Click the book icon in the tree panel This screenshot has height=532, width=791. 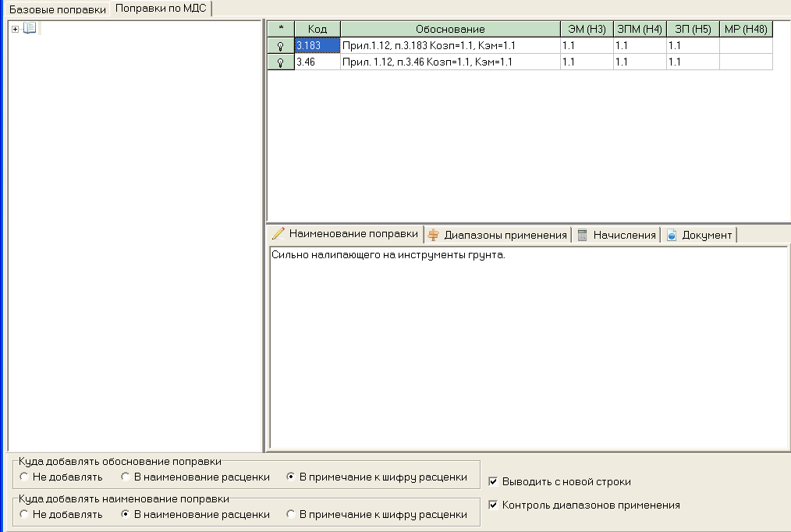(x=30, y=28)
